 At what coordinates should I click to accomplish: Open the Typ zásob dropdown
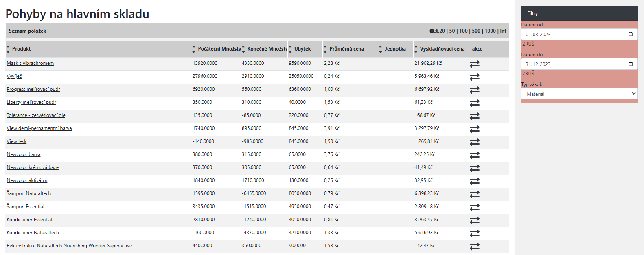pyautogui.click(x=579, y=94)
